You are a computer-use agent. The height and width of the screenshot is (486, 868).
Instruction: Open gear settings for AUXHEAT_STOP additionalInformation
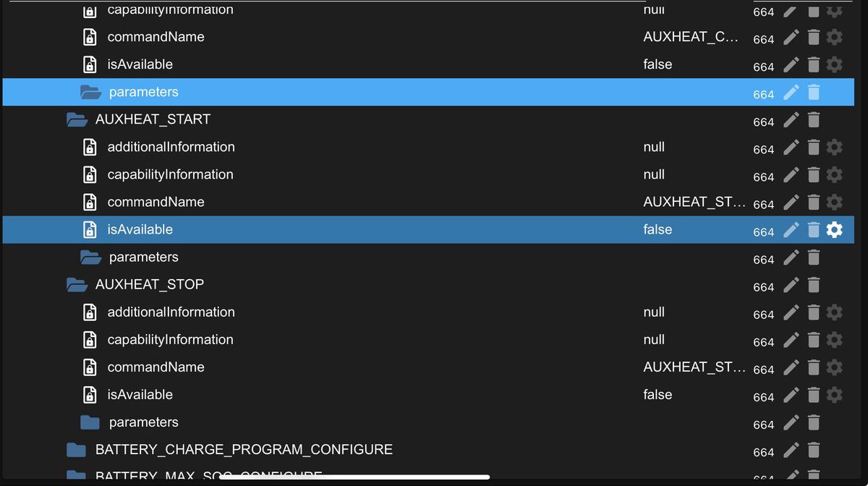pyautogui.click(x=834, y=312)
